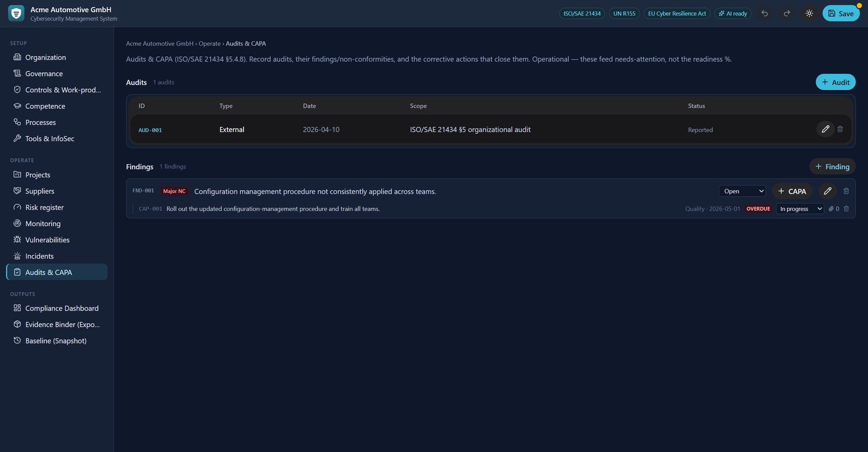Open Incidents page
This screenshot has width=868, height=452.
click(x=57, y=256)
